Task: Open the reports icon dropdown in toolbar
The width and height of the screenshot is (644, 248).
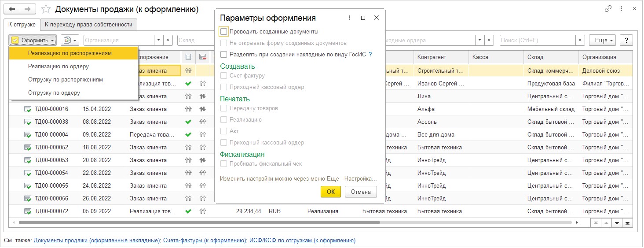Action: pyautogui.click(x=70, y=40)
